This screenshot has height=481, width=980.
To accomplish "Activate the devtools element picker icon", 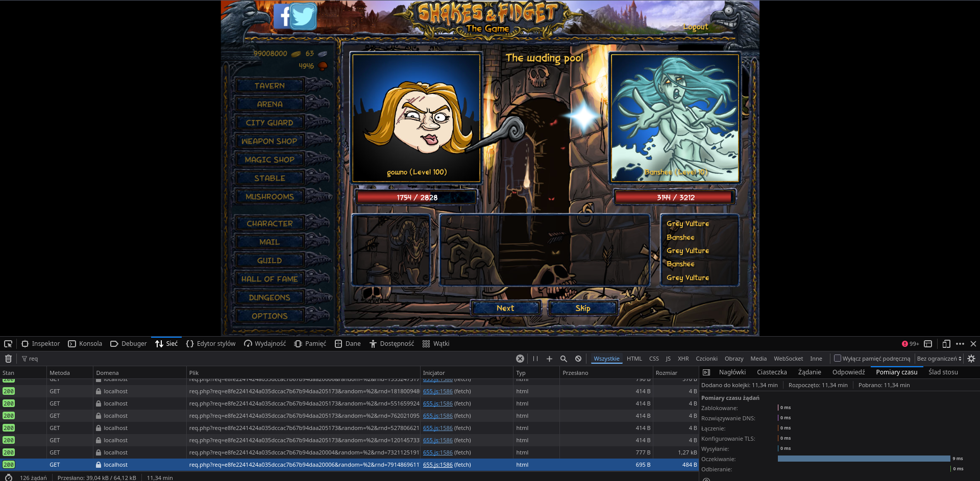I will (8, 344).
